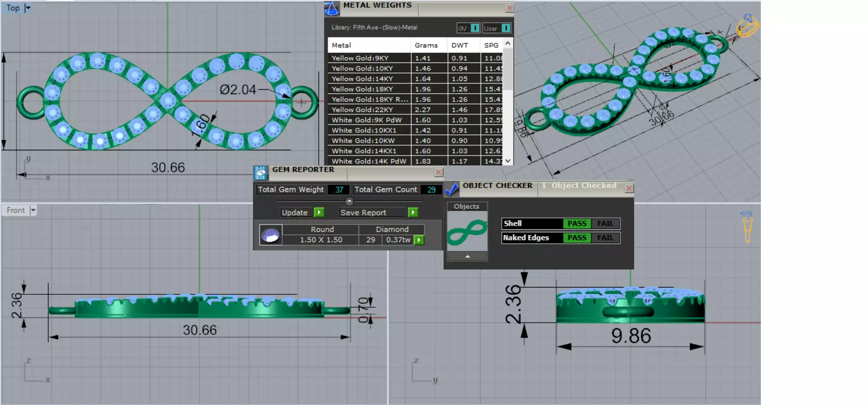Toggle the User switch in Metal Weights
The height and width of the screenshot is (405, 868).
506,28
